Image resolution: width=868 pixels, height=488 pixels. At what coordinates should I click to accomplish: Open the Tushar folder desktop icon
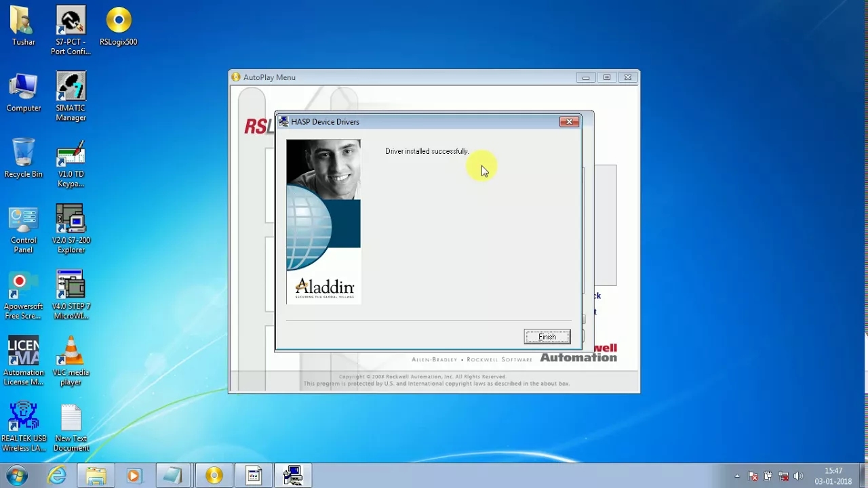click(x=24, y=26)
